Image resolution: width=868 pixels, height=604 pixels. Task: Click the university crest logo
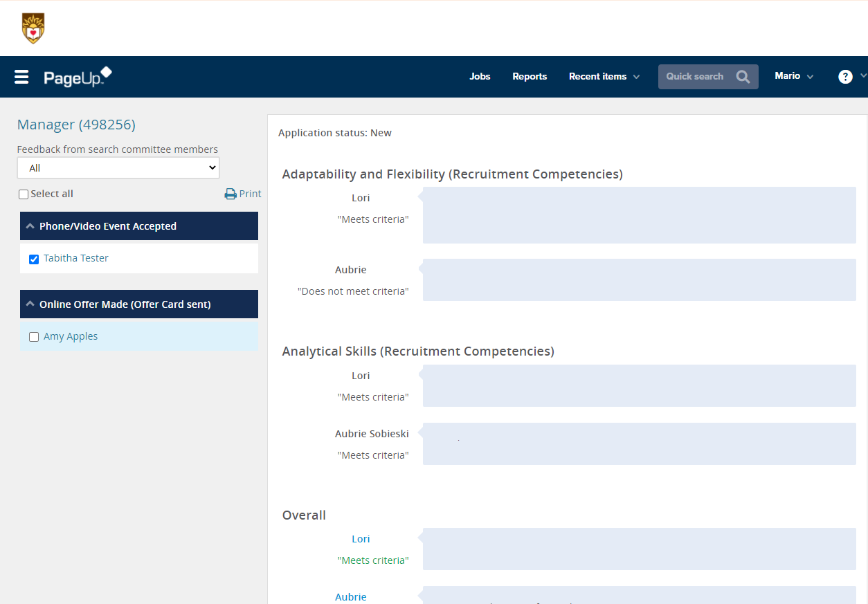33,28
